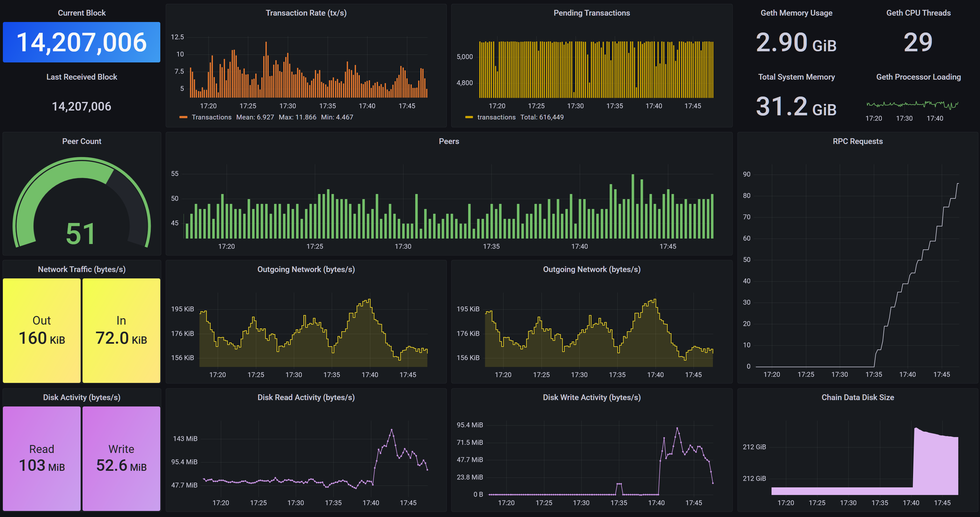Click the Geth Processor Loading sparkline

(x=912, y=104)
